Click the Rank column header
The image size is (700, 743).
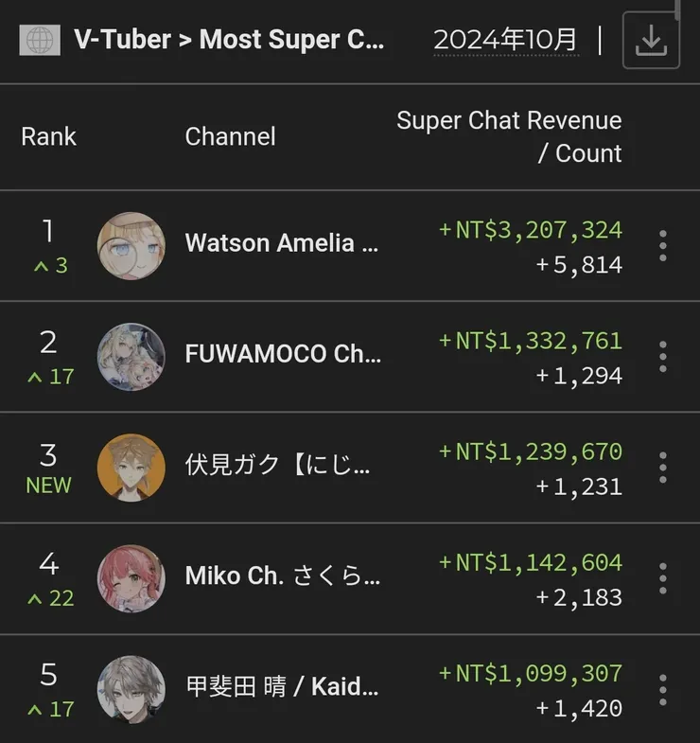49,136
